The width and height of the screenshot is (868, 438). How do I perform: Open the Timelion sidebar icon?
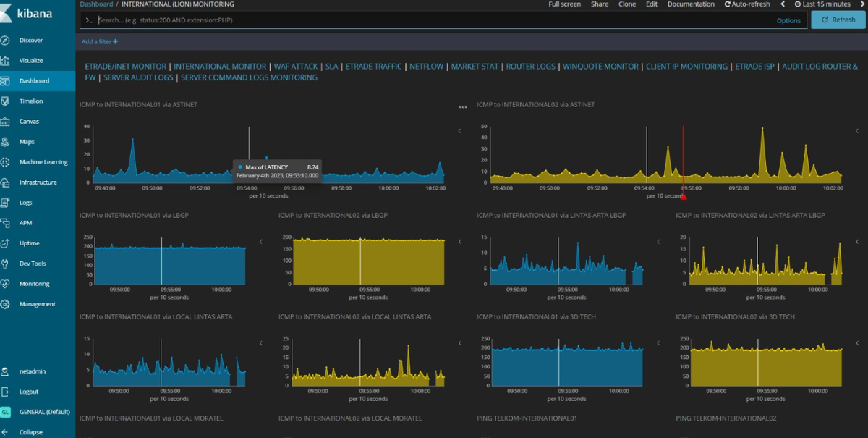[x=5, y=101]
